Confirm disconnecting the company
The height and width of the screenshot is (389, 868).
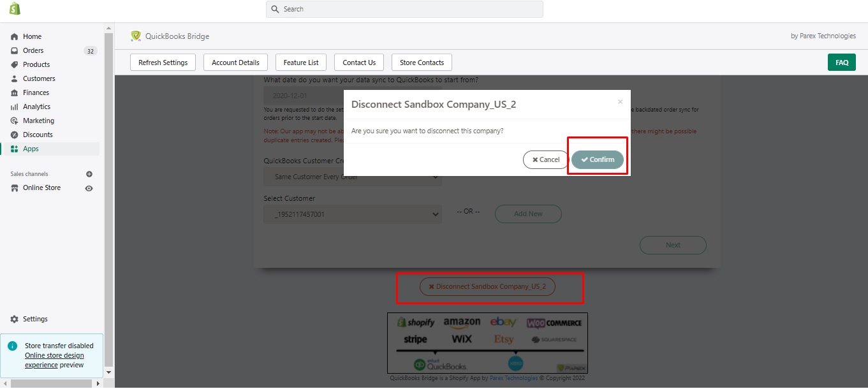click(x=598, y=159)
